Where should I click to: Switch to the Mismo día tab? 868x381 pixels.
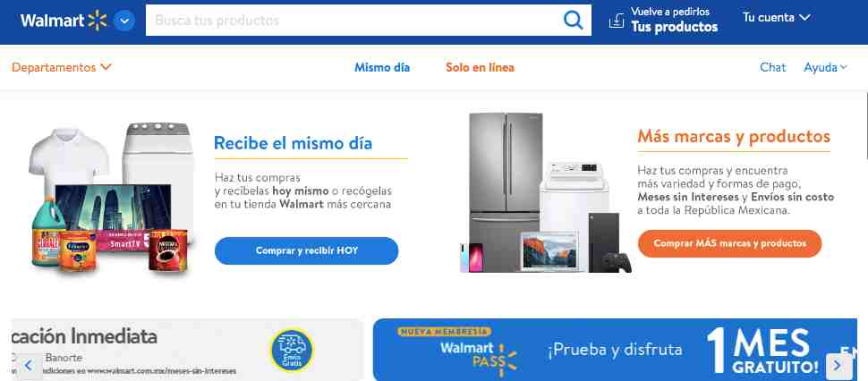382,67
